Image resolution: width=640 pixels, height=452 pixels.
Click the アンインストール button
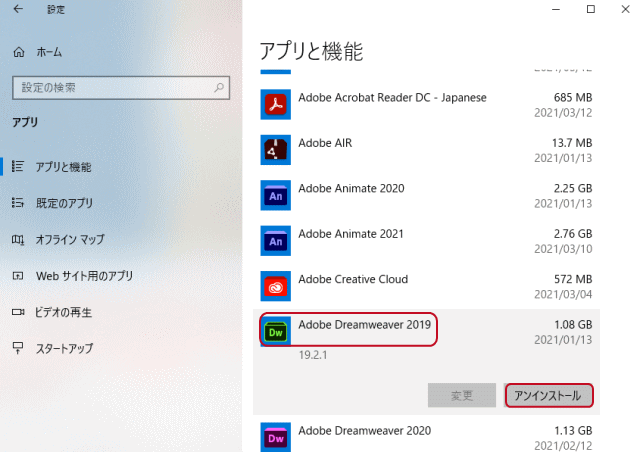point(549,395)
